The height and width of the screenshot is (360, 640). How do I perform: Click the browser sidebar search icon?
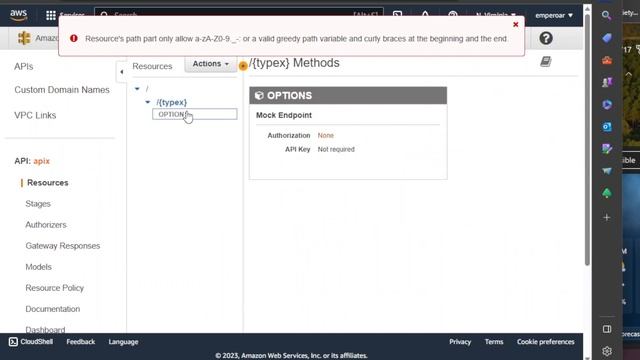(x=607, y=16)
